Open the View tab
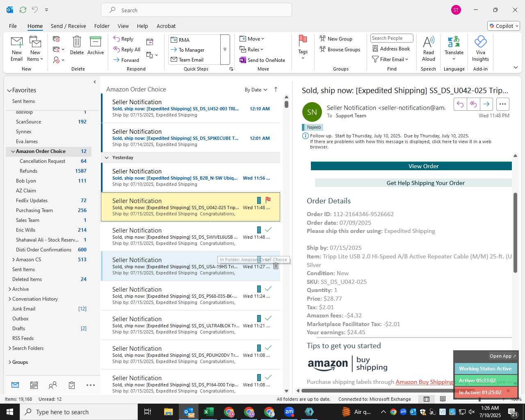Viewport: 525px width, 420px height. (123, 26)
